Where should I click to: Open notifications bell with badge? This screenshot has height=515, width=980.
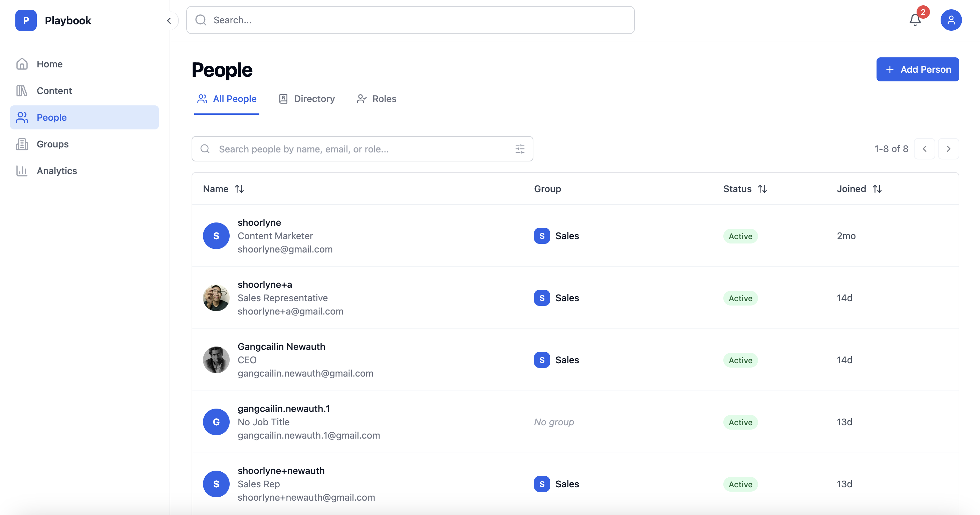tap(915, 20)
